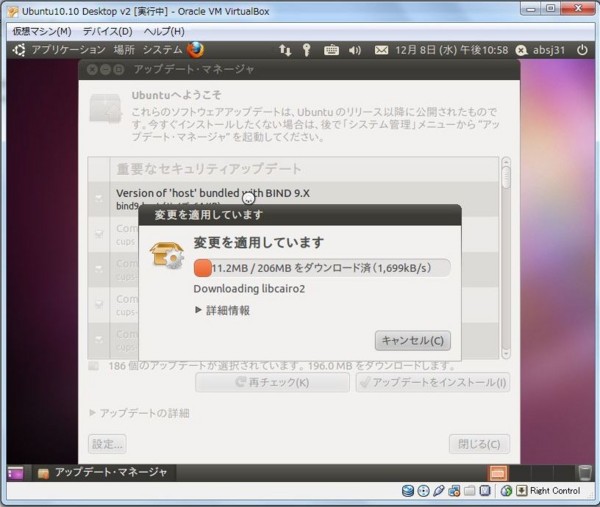Viewport: 600px width, 507px height.
Task: Open the 場所 menu
Action: [x=124, y=50]
